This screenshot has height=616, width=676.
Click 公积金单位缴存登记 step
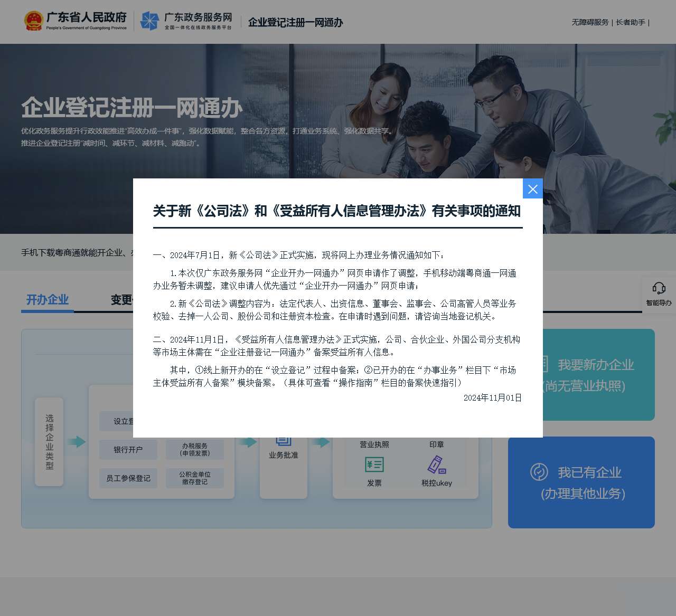(x=195, y=478)
